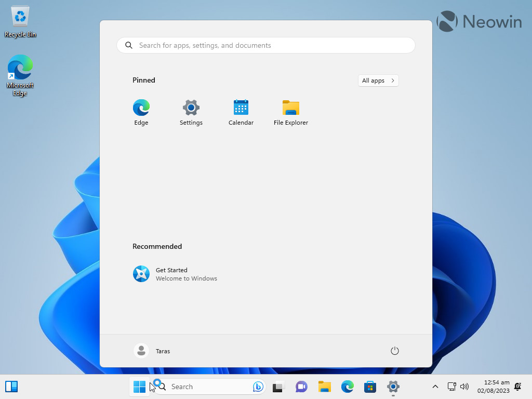Click the taskbar Search box

point(208,387)
